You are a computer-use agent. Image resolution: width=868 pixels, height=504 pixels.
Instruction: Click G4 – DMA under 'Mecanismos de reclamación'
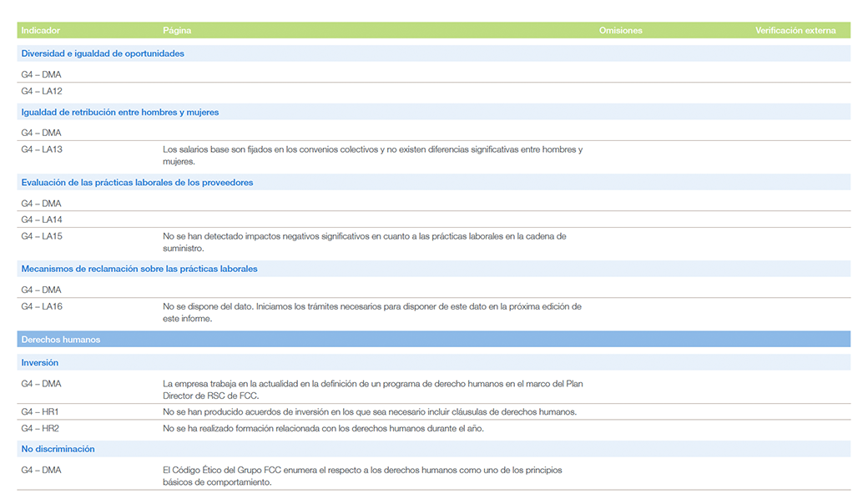[41, 290]
